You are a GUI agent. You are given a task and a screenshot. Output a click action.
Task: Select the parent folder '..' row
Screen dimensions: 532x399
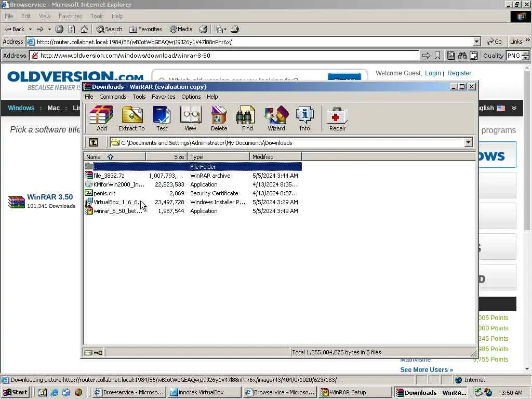(193, 167)
